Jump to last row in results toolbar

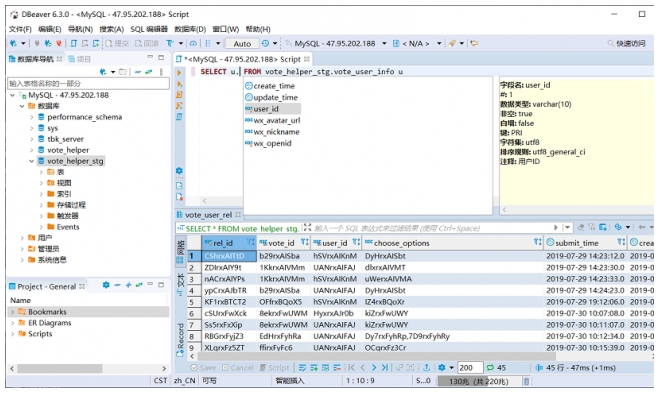click(385, 368)
